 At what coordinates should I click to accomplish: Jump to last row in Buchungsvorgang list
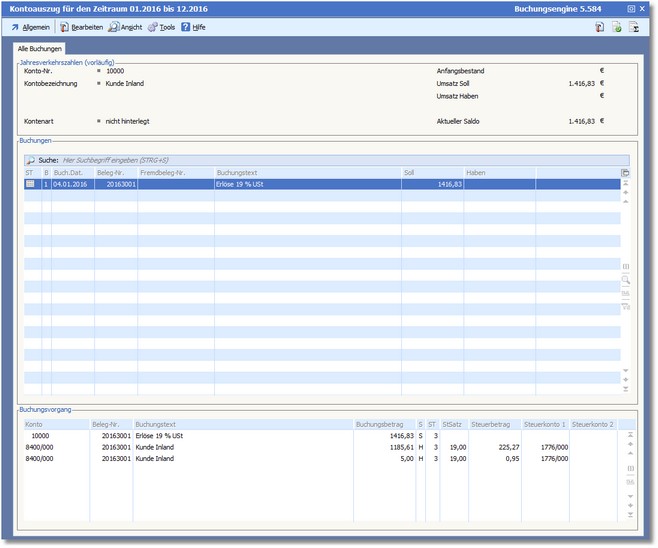pyautogui.click(x=630, y=514)
